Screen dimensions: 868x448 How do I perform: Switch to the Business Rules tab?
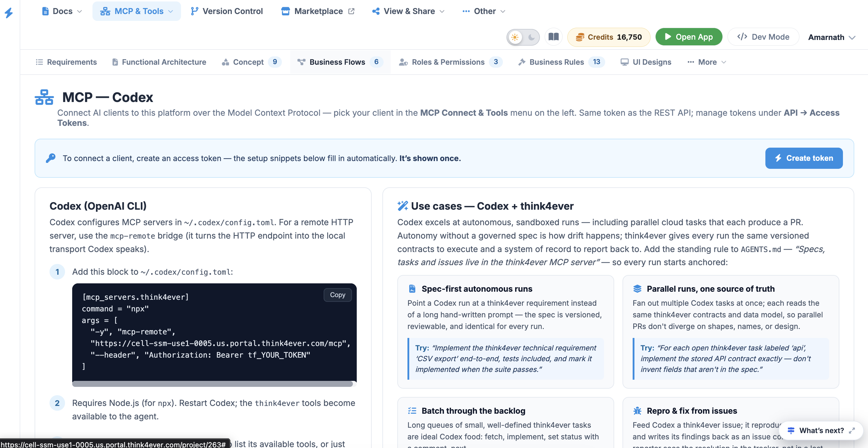(561, 62)
